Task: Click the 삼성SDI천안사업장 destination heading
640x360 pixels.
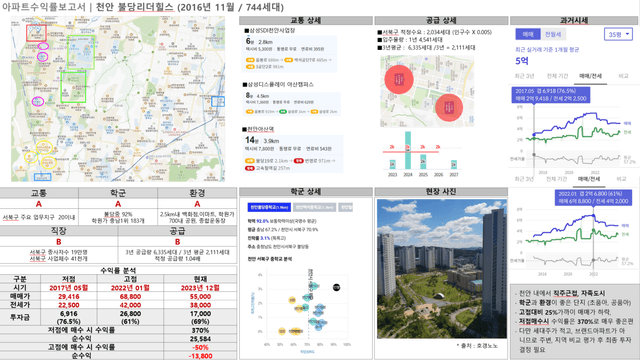Action: pyautogui.click(x=270, y=31)
